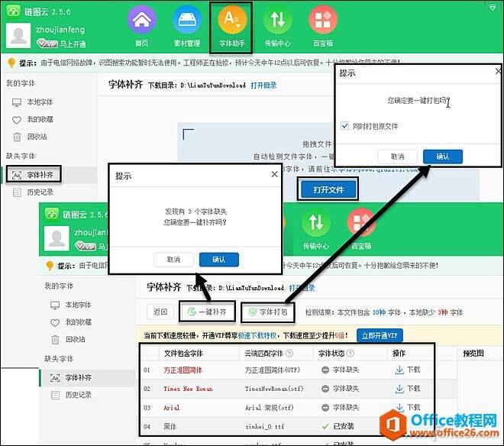Viewport: 504px width, 446px height.
Task: Open 传输中心 transfer center in top window
Action: click(x=277, y=27)
